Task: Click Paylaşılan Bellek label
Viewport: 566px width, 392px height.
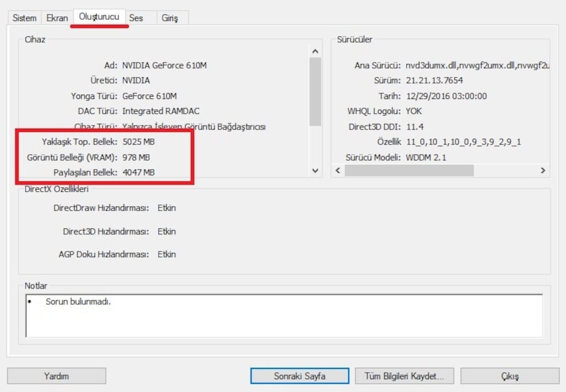Action: (86, 173)
